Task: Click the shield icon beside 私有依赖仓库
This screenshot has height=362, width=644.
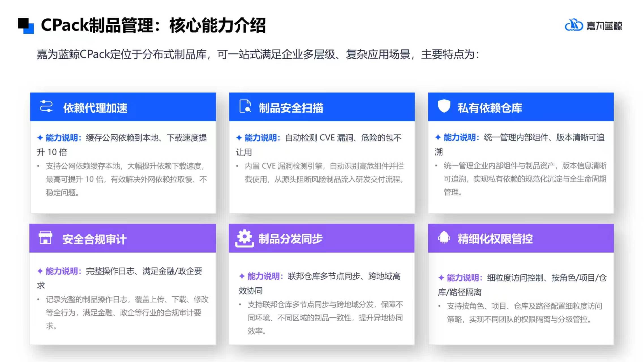Action: point(444,106)
